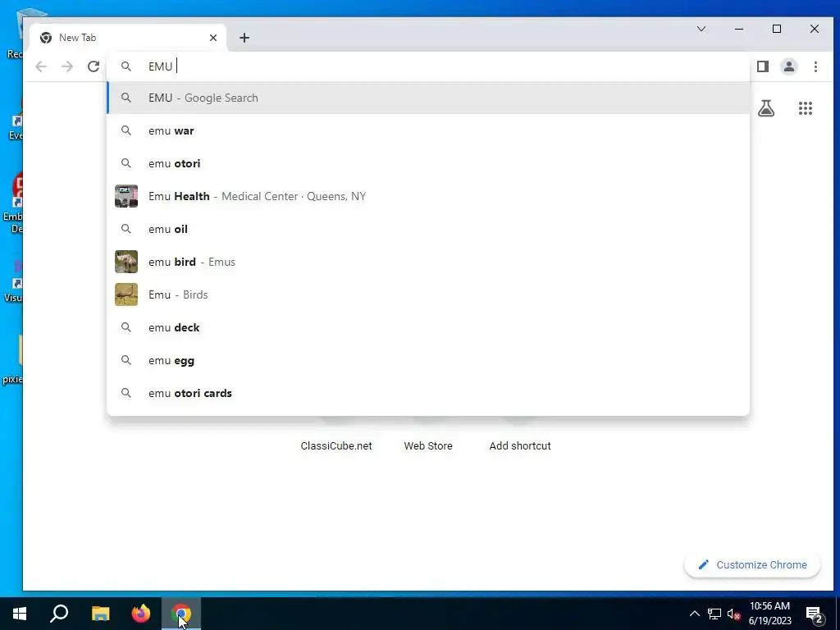Open Windows taskbar search
The height and width of the screenshot is (630, 840).
point(59,614)
